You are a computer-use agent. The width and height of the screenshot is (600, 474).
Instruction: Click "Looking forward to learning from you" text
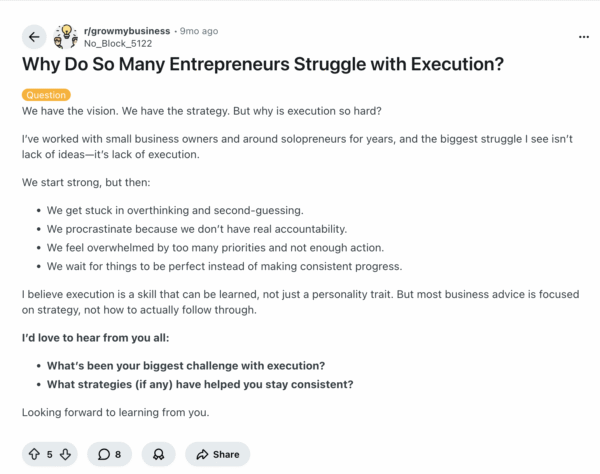[115, 412]
